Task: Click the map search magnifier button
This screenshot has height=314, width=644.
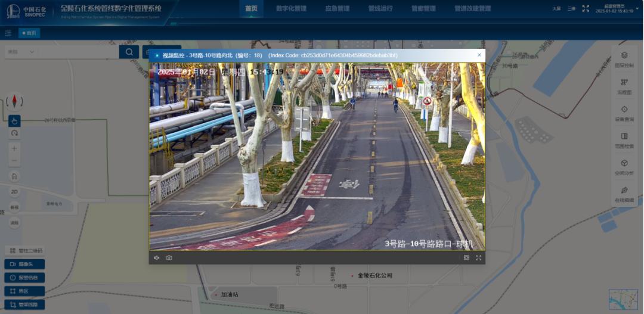Action: point(129,52)
